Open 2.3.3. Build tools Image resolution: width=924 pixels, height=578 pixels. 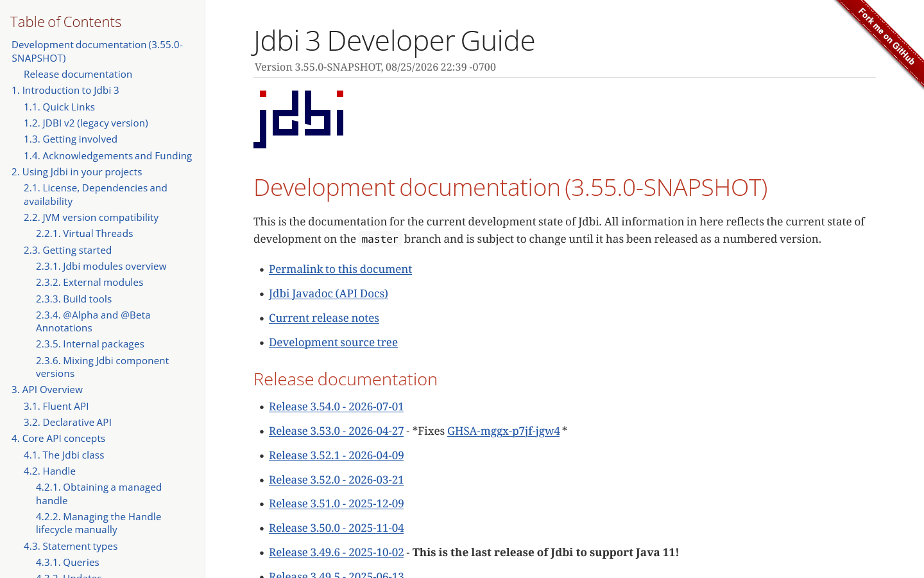(x=74, y=299)
